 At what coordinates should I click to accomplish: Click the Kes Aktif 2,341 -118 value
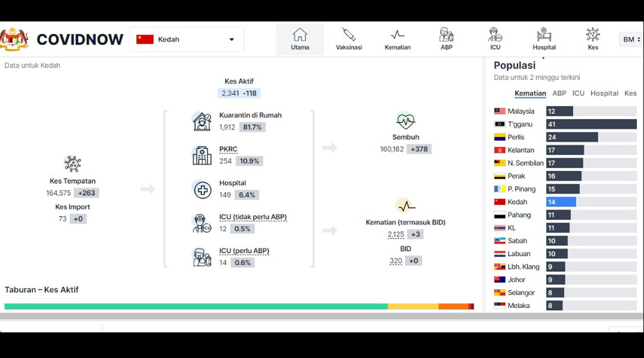(239, 93)
